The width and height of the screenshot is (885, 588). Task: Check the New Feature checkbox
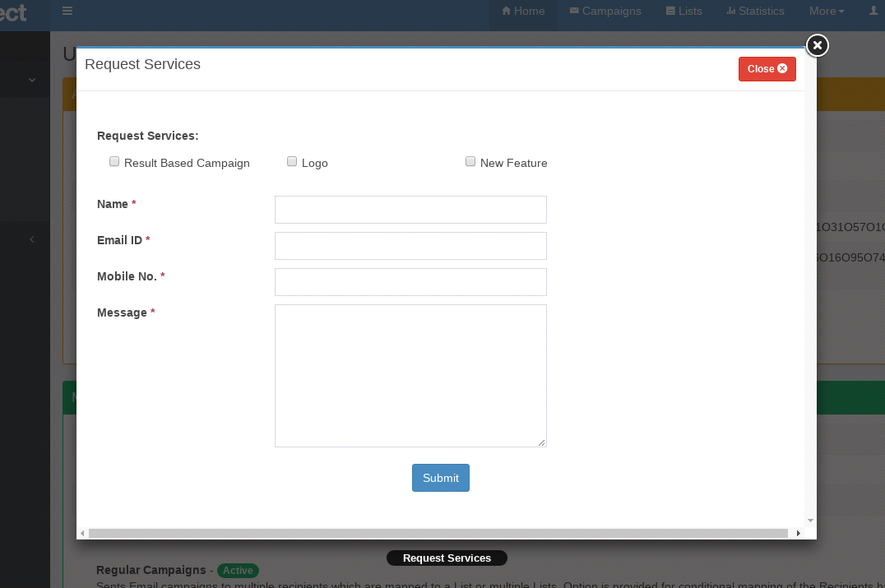click(470, 162)
